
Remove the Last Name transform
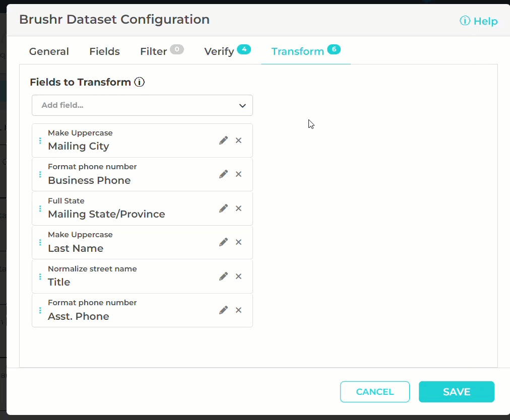(239, 242)
